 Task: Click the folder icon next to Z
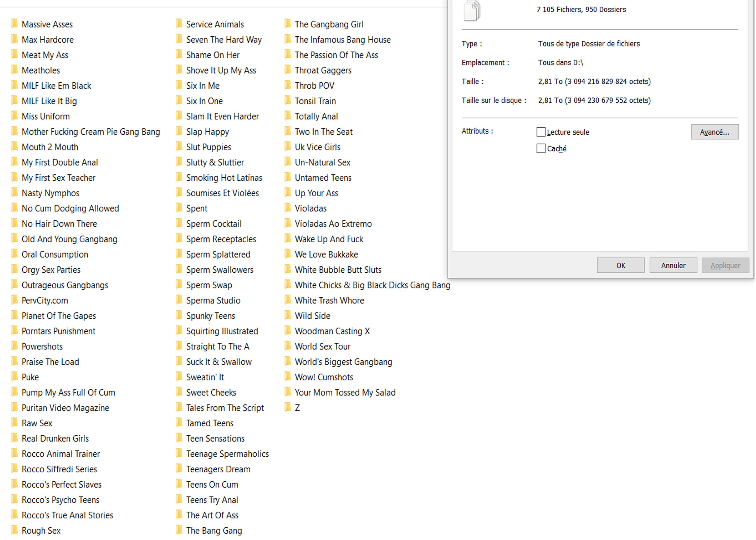click(288, 407)
